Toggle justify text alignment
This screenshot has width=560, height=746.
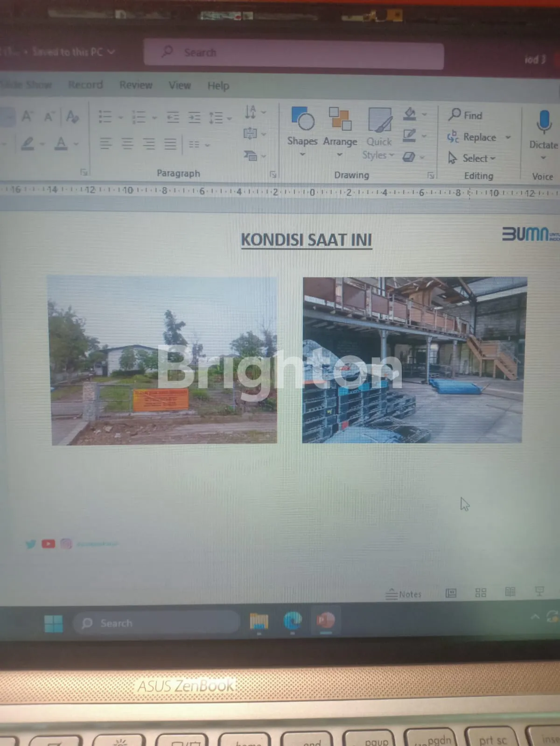pos(170,144)
